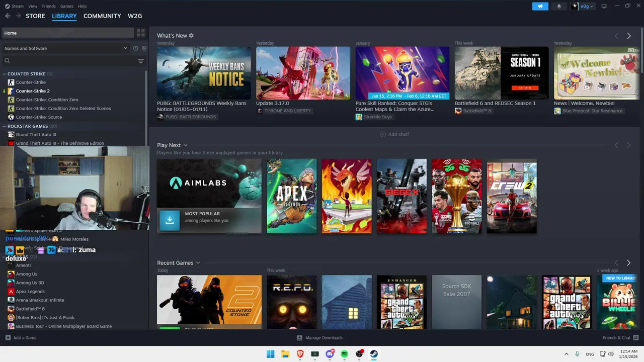Screen dimensions: 644x362
Task: Go forward with the right arrow navigation button
Action: [x=18, y=16]
